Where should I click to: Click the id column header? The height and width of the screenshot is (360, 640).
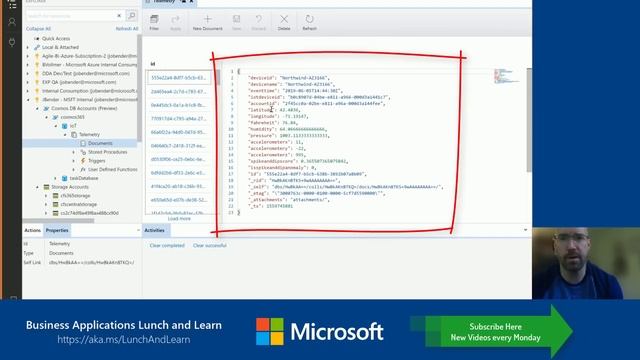[x=153, y=64]
